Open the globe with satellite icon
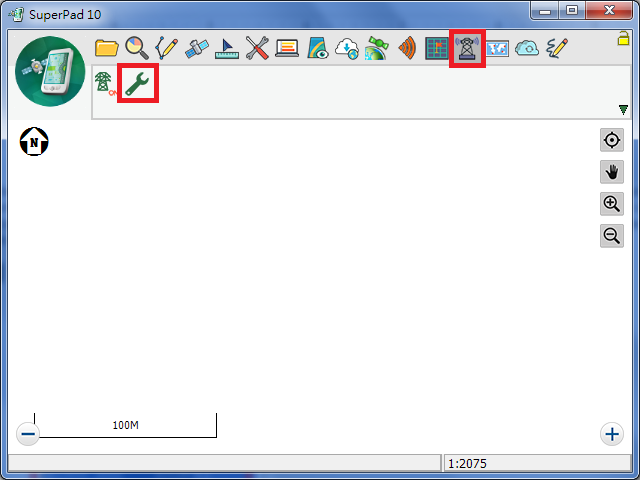Screen dimensions: 640x480 pyautogui.click(x=376, y=48)
